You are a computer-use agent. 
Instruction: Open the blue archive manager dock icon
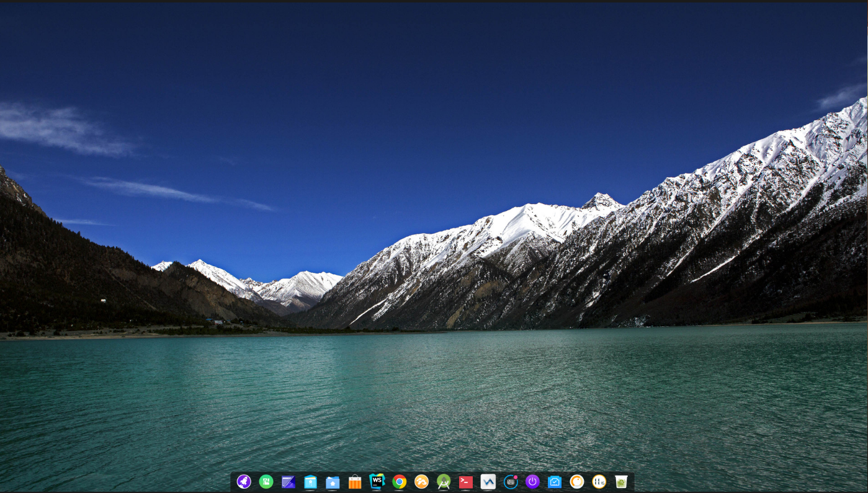(311, 482)
